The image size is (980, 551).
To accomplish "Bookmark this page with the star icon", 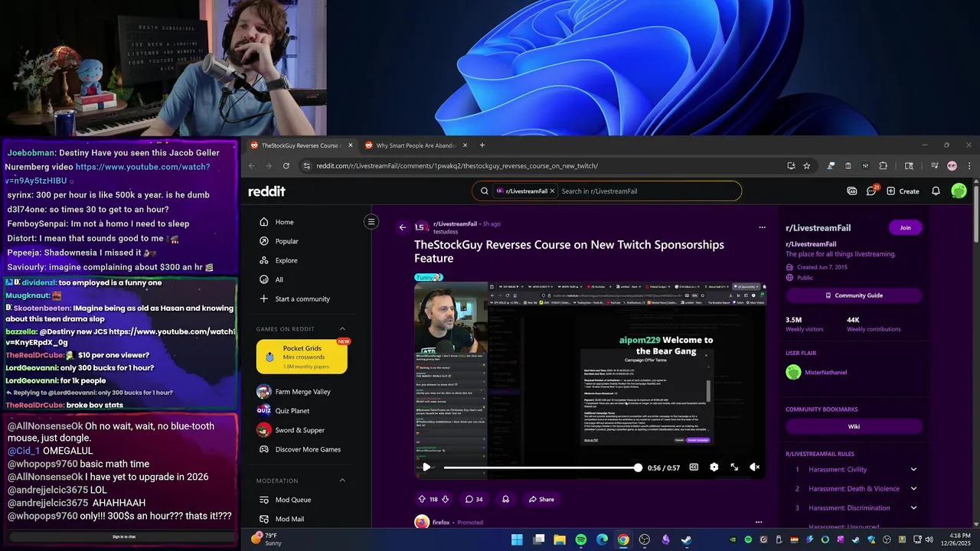I will tap(806, 165).
